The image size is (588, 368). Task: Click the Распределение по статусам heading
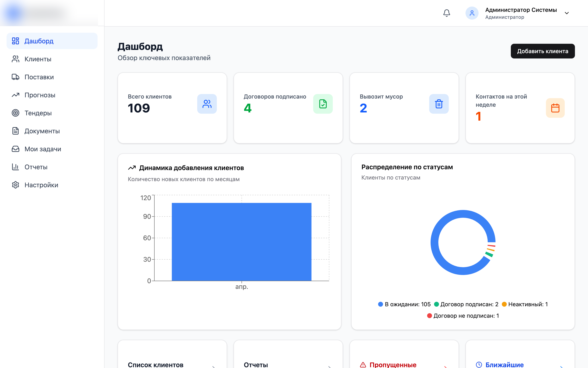[x=407, y=167]
